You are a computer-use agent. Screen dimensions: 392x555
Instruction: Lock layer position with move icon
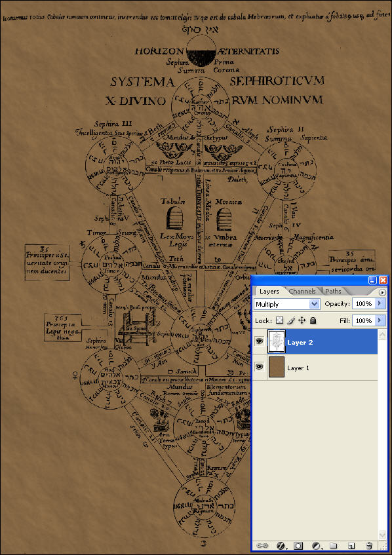[302, 320]
